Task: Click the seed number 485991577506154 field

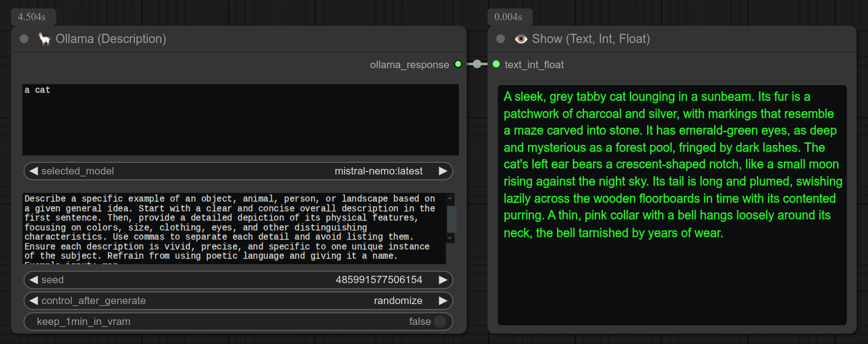Action: pyautogui.click(x=378, y=279)
